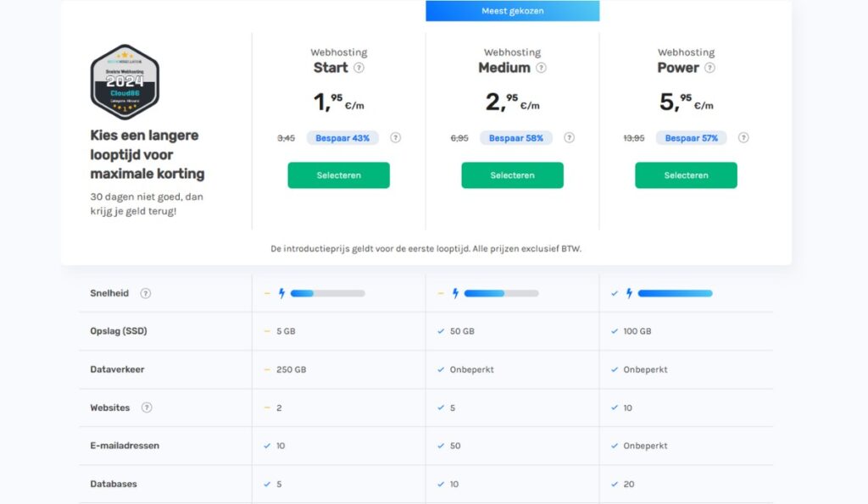Click the Bespaar 43% discount badge
The width and height of the screenshot is (868, 504).
click(342, 138)
